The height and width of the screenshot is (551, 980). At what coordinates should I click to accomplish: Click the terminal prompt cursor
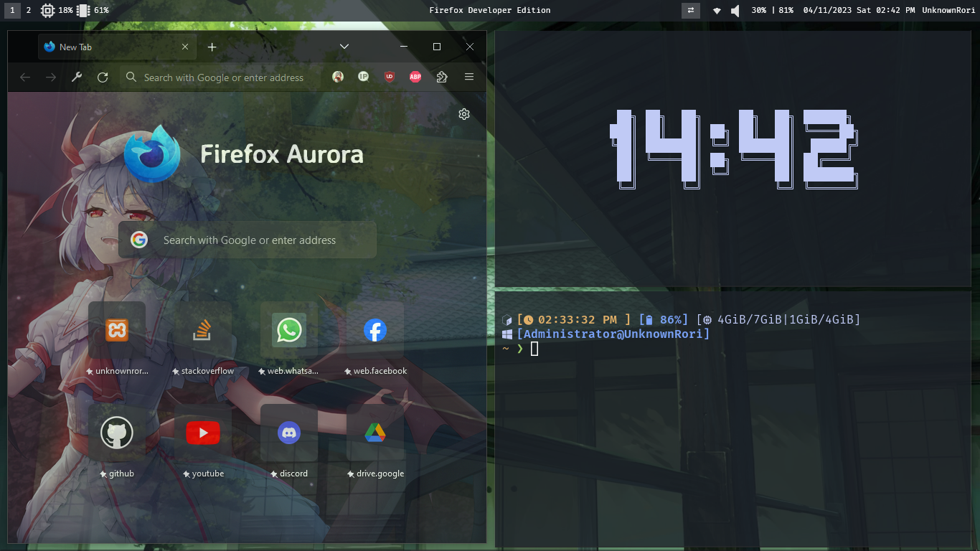(x=534, y=349)
